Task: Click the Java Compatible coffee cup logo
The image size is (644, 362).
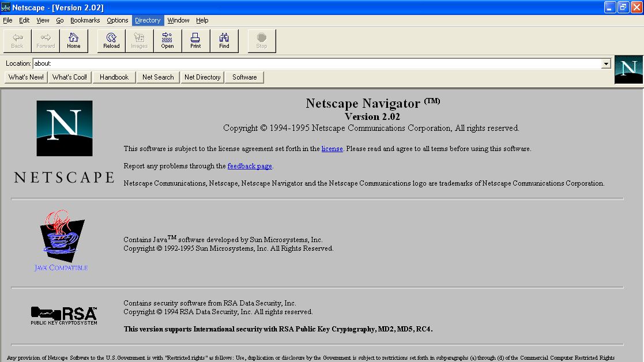Action: tap(62, 240)
